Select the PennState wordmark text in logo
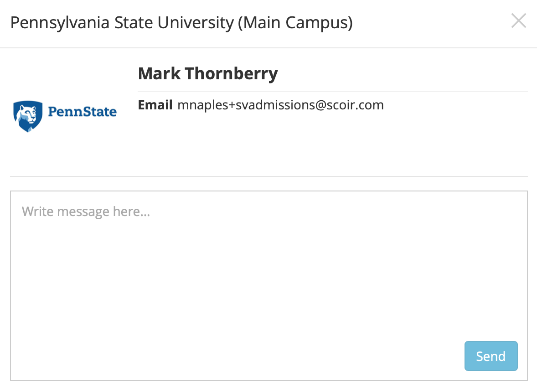 coord(82,112)
